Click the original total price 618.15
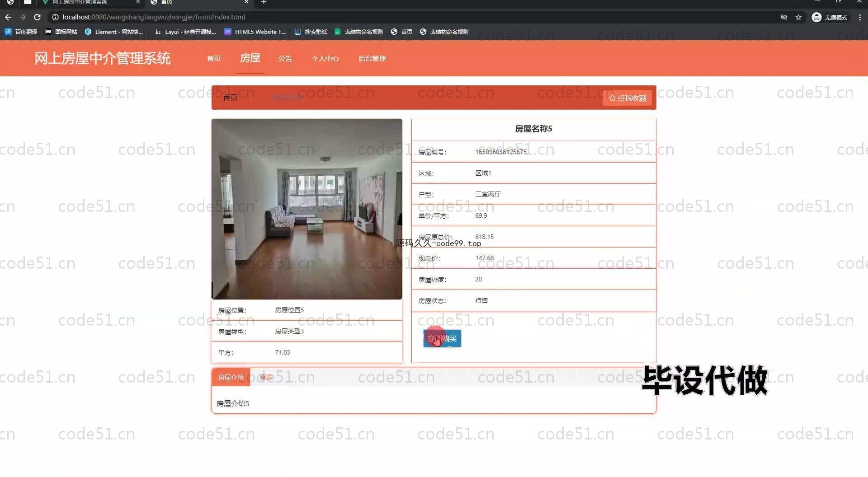Image resolution: width=868 pixels, height=477 pixels. (x=485, y=237)
